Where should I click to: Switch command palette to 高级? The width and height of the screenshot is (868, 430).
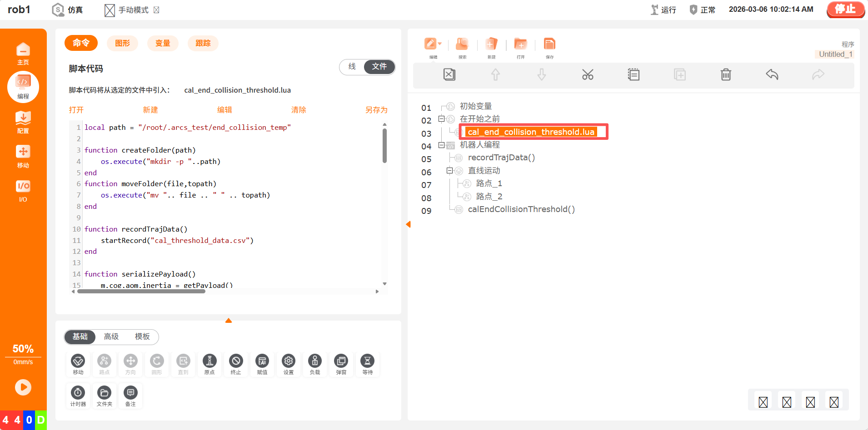(x=111, y=336)
